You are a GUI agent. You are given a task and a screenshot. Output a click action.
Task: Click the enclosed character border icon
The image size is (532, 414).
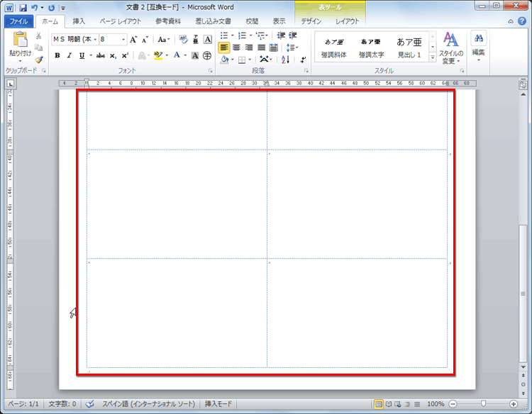(208, 39)
